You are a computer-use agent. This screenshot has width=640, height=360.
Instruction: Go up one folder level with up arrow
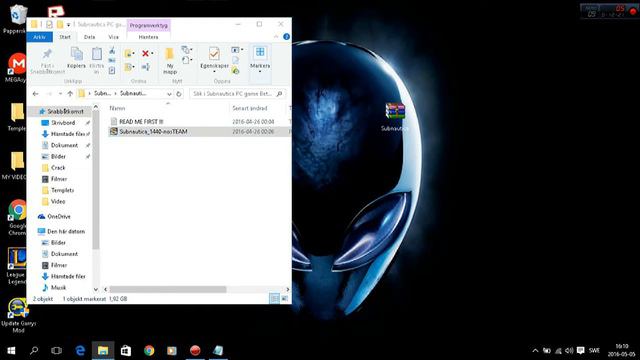tap(70, 94)
